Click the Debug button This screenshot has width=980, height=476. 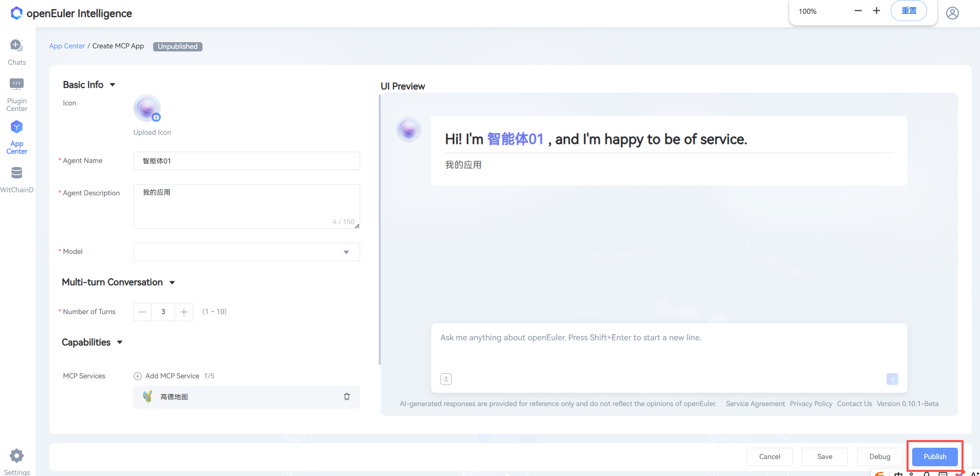[880, 456]
